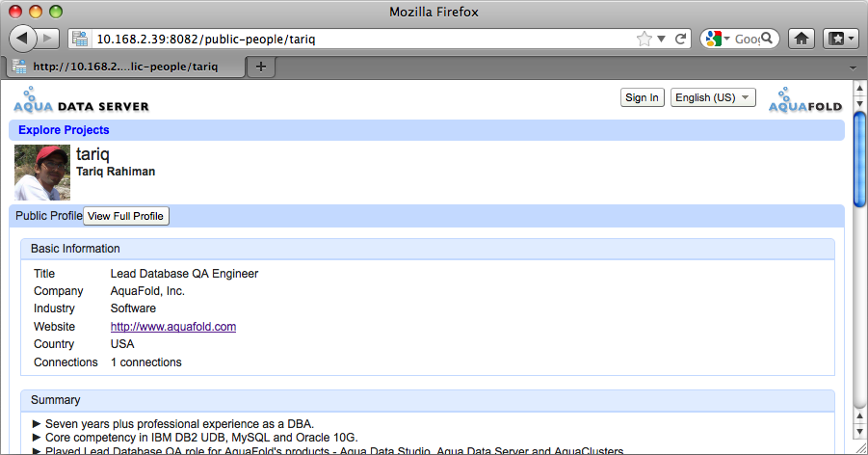Click Tariq's profile photo thumbnail
The image size is (868, 455).
click(42, 173)
